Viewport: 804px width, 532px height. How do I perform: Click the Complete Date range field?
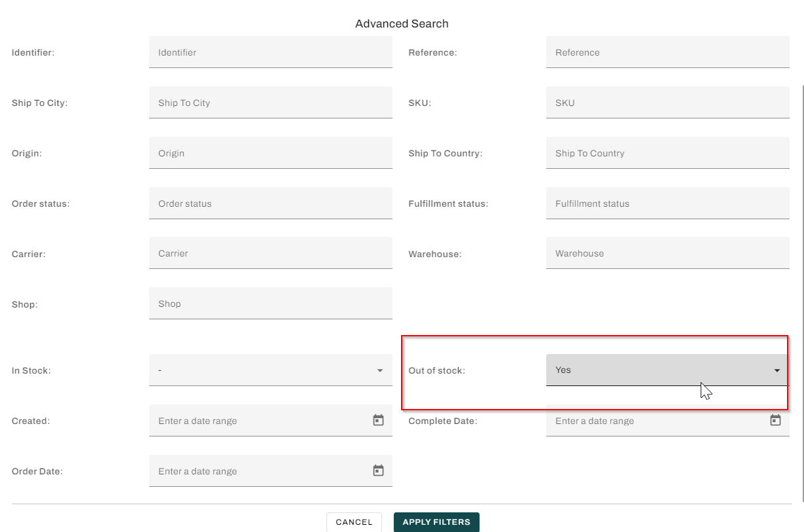[x=667, y=421]
